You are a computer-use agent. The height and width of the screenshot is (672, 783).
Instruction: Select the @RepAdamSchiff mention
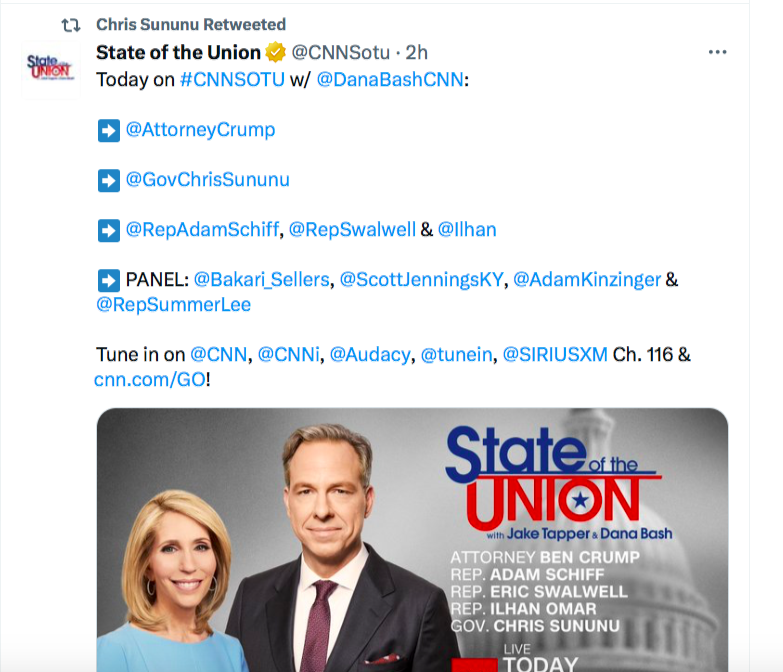pyautogui.click(x=202, y=230)
